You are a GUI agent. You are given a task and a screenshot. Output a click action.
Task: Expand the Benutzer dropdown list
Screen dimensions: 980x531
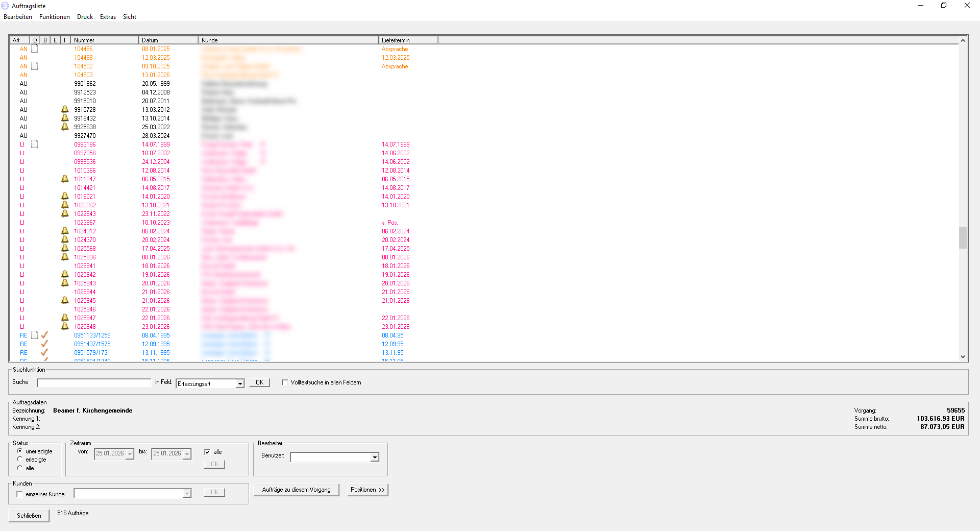(375, 457)
